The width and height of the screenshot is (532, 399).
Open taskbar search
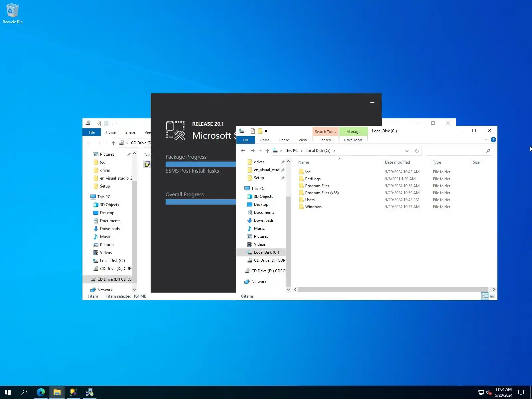[24, 392]
